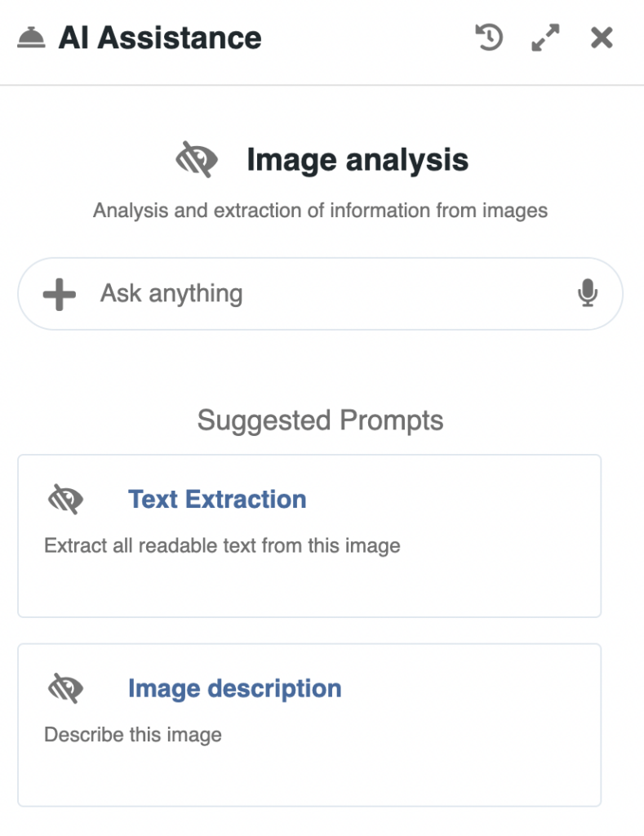Click the plus icon to add attachment

(x=59, y=294)
